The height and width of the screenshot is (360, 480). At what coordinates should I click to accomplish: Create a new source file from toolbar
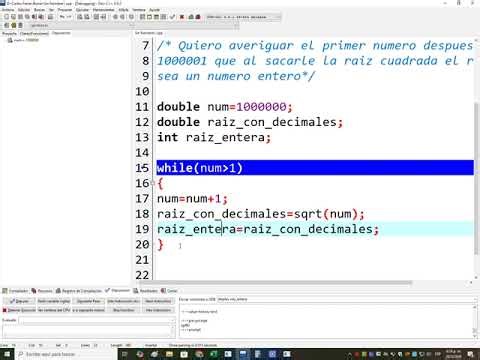click(6, 17)
